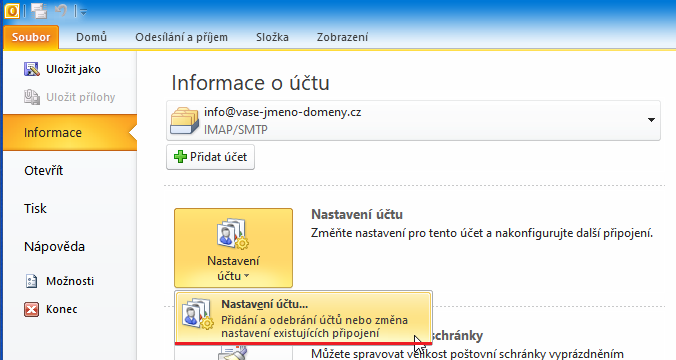This screenshot has height=360, width=676.
Task: Open the Nastavení účtu split button dropdown
Action: [x=233, y=248]
